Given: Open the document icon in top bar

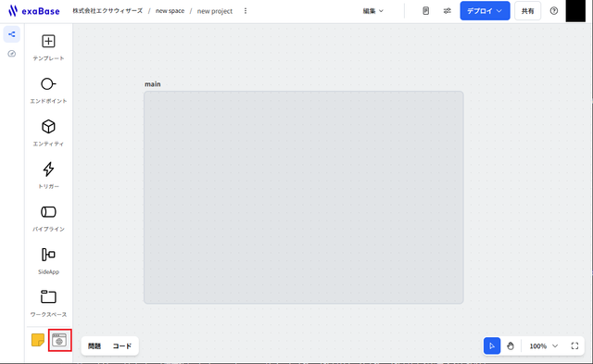Looking at the screenshot, I should click(426, 11).
